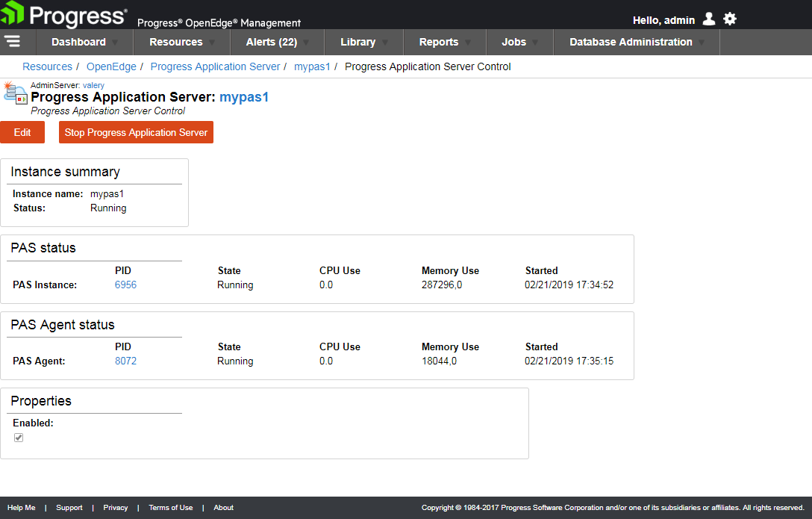Open the hamburger navigation menu
The height and width of the screenshot is (519, 812).
point(13,42)
